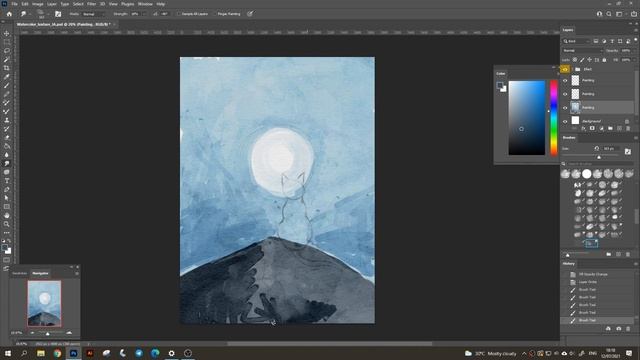
Task: Select the Lasso tool
Action: coord(7,51)
